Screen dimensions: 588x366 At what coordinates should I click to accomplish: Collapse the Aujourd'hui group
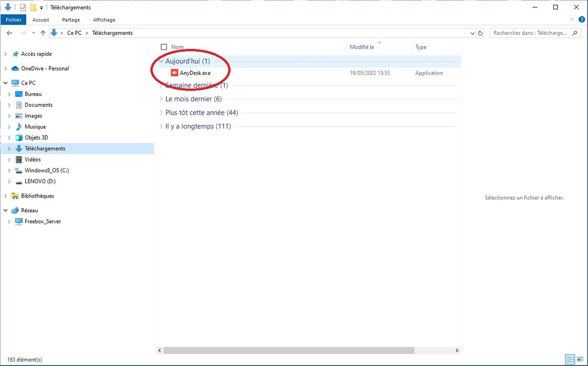[161, 61]
